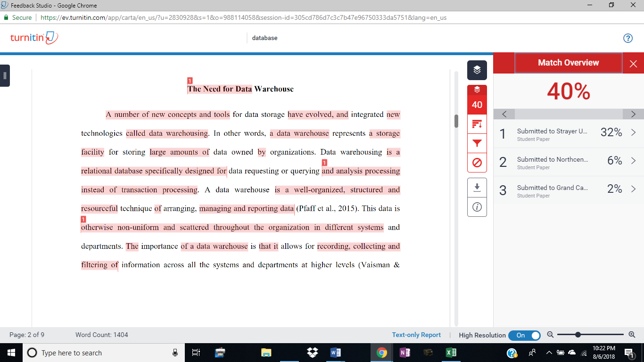Click the Secure padlock indicator

(x=18, y=17)
